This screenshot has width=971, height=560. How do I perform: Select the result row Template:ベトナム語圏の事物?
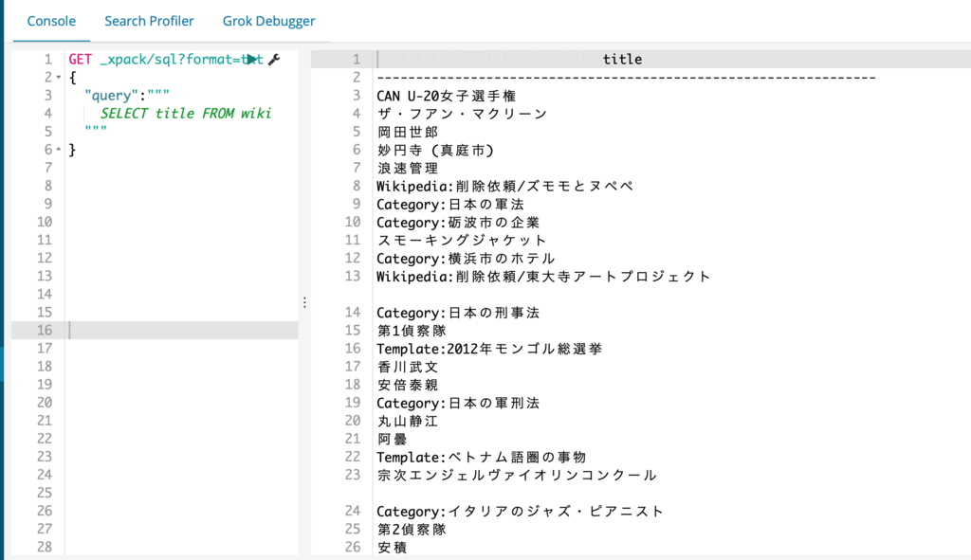tap(482, 457)
